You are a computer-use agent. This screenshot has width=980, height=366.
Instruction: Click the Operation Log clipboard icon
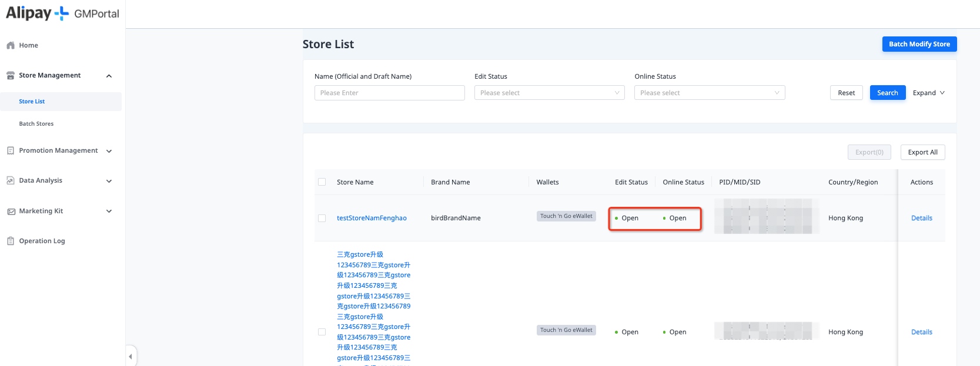coord(11,241)
